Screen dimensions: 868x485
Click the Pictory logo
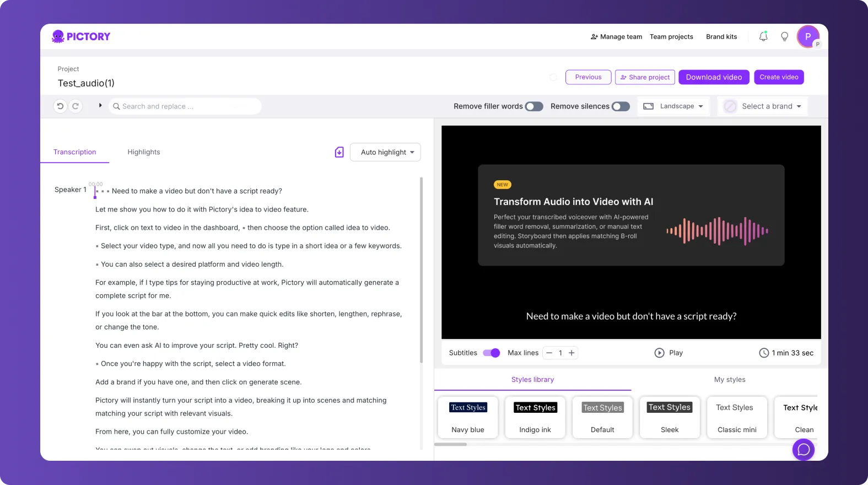click(81, 36)
